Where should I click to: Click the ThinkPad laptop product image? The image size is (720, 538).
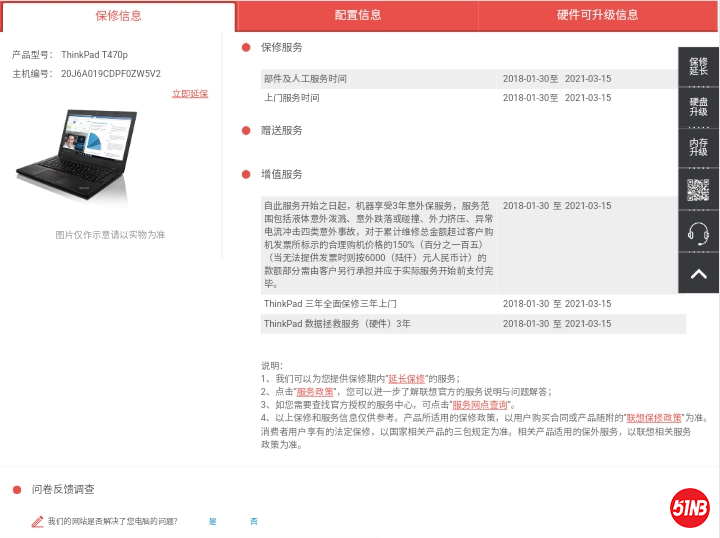click(x=77, y=154)
